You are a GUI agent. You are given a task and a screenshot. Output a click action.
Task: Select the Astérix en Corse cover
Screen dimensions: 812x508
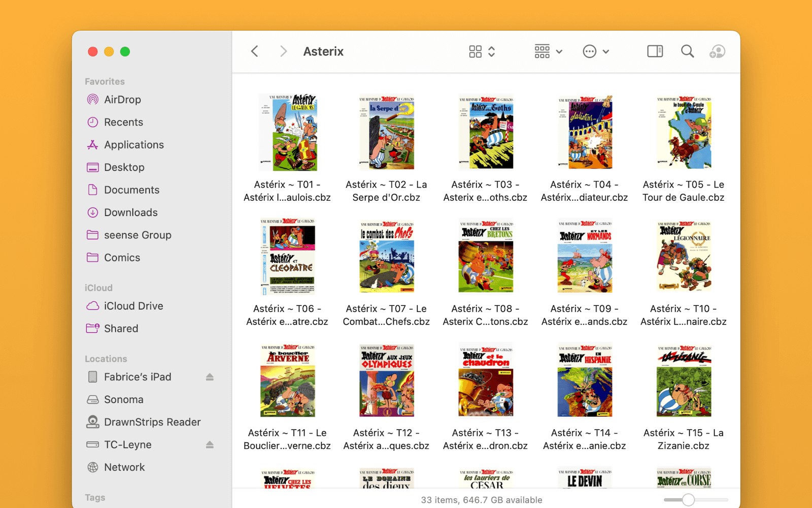coord(684,478)
